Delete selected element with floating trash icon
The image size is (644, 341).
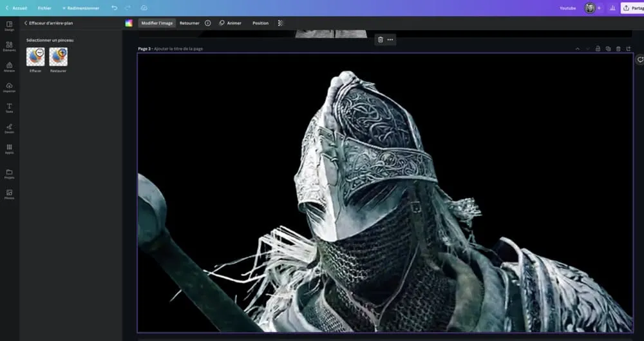click(381, 39)
